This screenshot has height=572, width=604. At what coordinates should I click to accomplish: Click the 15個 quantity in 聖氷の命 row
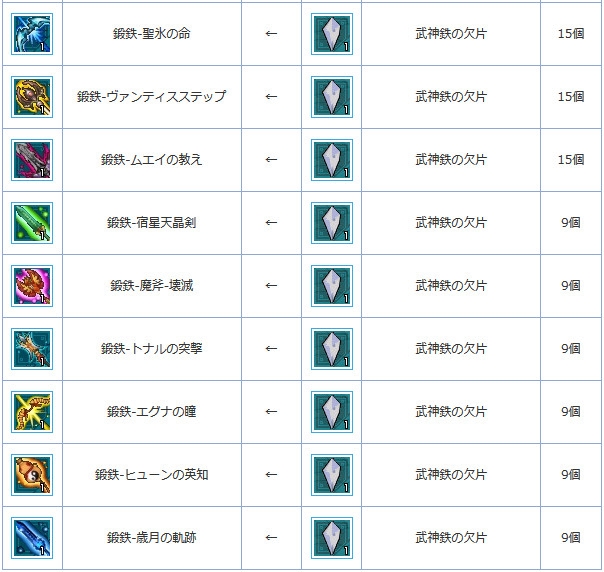[x=571, y=35]
